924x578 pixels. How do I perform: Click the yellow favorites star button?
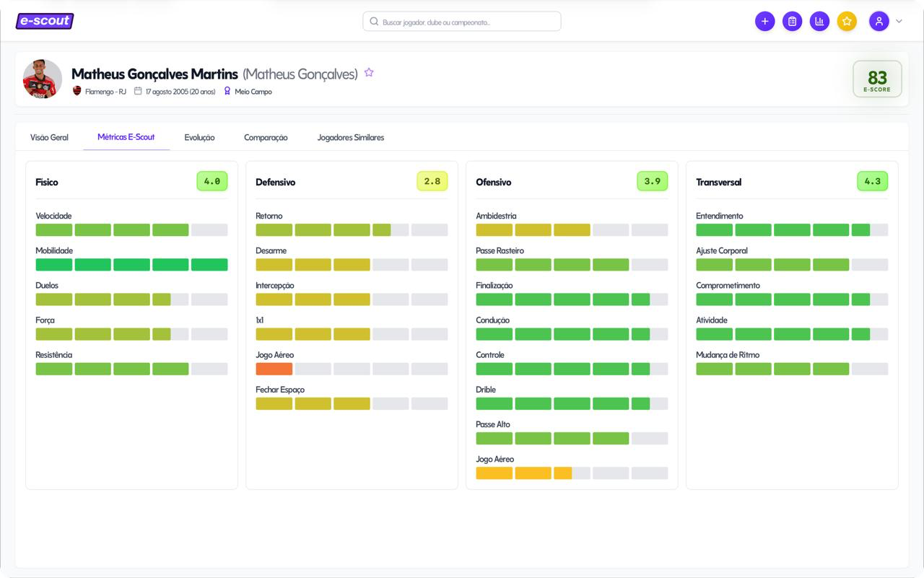pyautogui.click(x=847, y=22)
